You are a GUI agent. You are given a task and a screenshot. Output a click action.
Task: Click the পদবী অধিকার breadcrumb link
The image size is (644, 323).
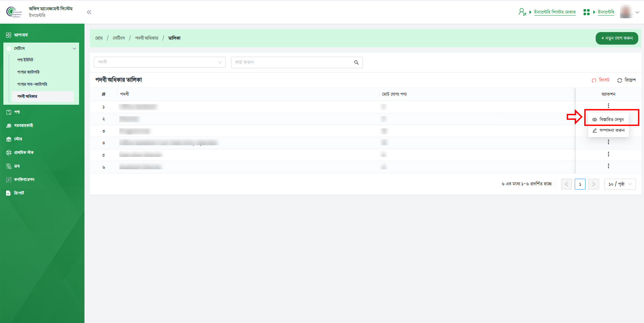[x=147, y=38]
